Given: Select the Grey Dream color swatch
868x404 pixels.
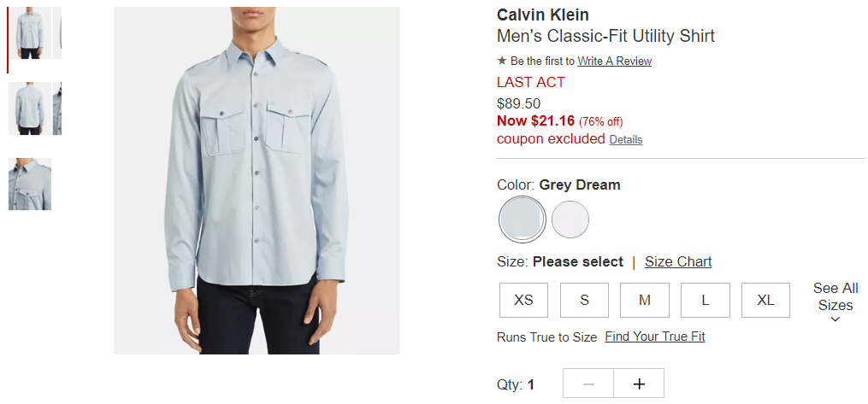Looking at the screenshot, I should pos(522,220).
